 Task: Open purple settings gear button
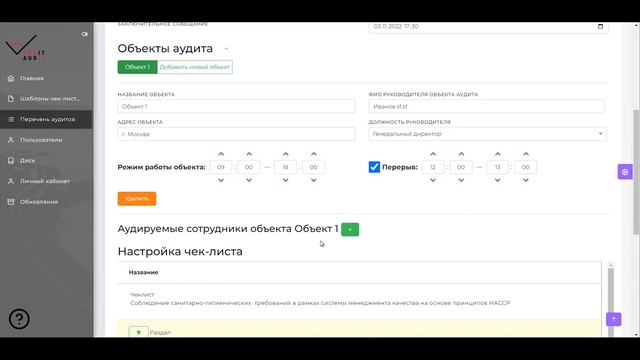point(625,172)
